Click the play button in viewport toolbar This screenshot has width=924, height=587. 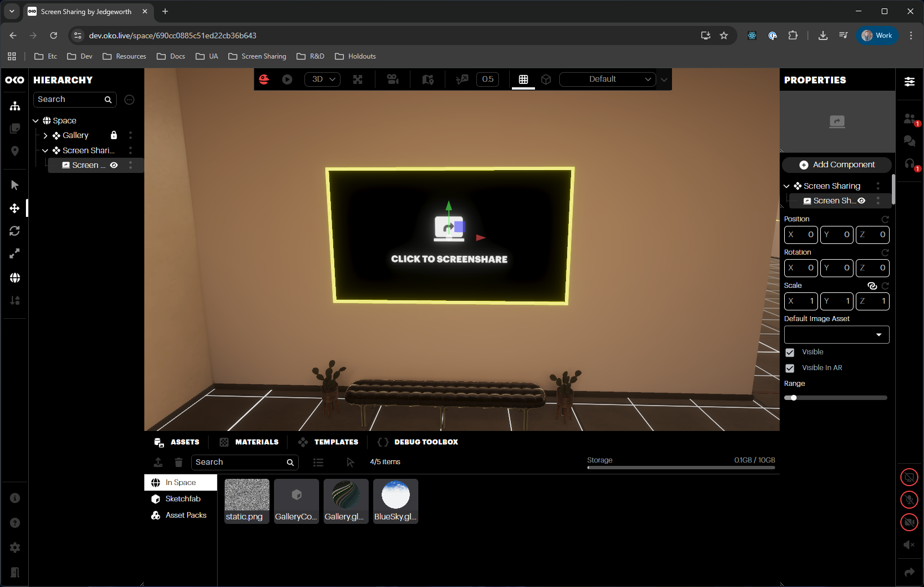[287, 79]
